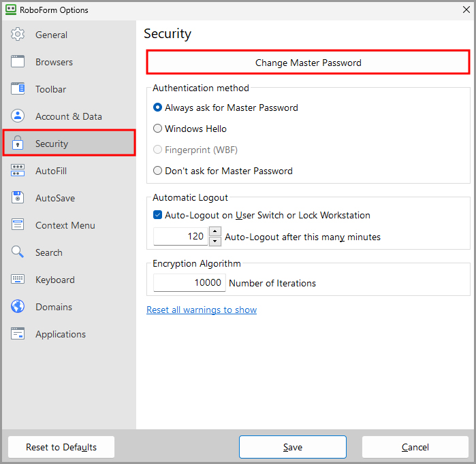Click the Search magnifier icon
The image size is (476, 464).
(18, 252)
